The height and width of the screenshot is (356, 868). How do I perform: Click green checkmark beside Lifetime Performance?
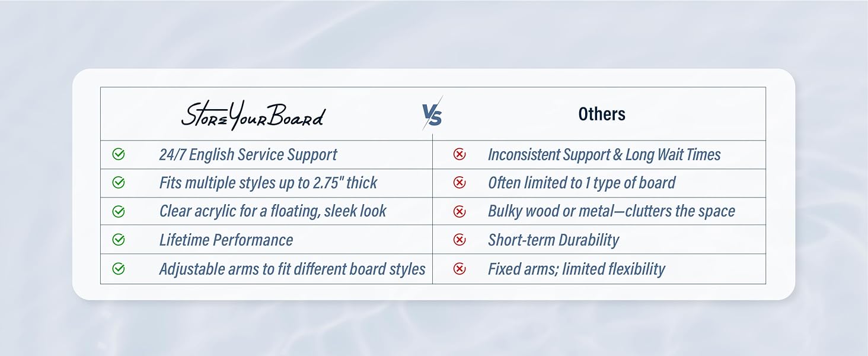pyautogui.click(x=119, y=240)
